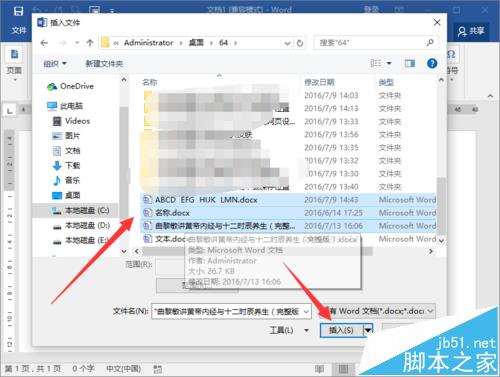Open the insert button dropdown arrow
The width and height of the screenshot is (500, 377).
click(x=368, y=330)
